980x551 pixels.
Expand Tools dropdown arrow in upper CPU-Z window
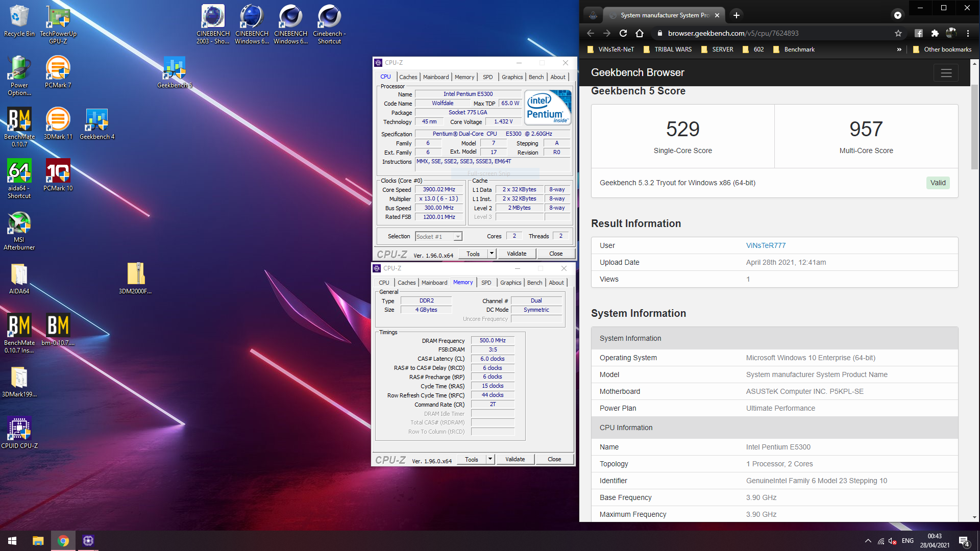point(492,254)
